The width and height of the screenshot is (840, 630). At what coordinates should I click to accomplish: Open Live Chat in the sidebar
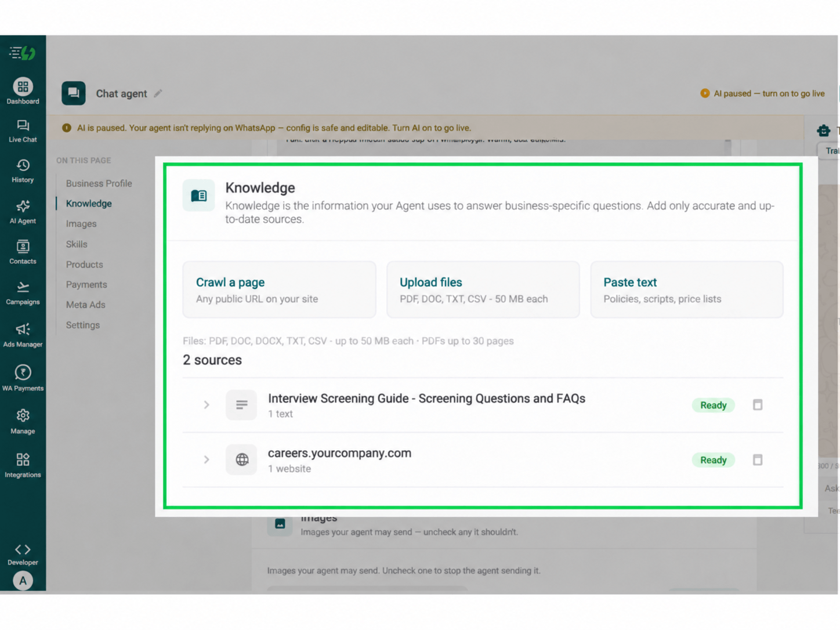pyautogui.click(x=23, y=131)
